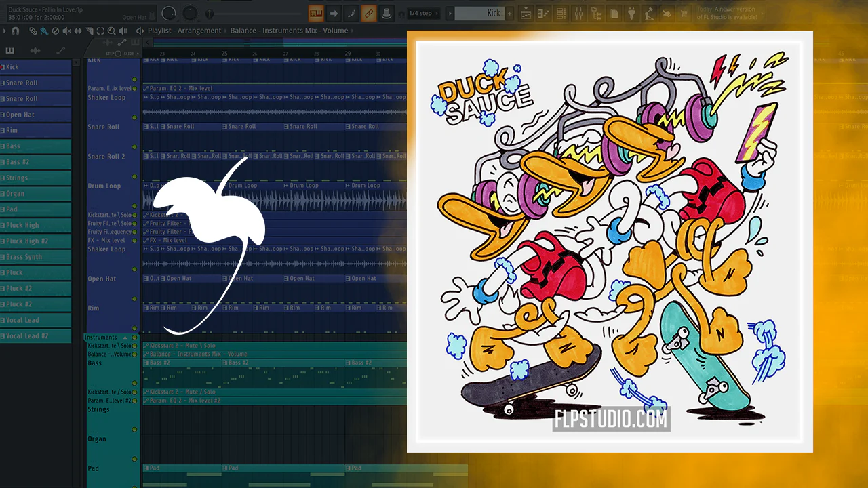Open the Kick pattern selector
Screen dimensions: 868x488
click(x=479, y=13)
